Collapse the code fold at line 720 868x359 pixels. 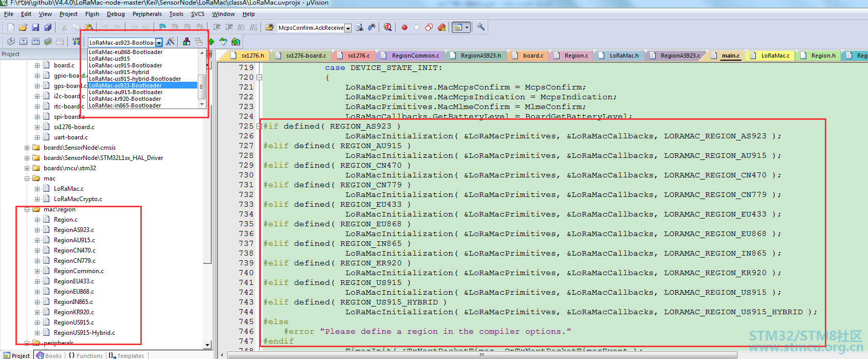pos(260,78)
